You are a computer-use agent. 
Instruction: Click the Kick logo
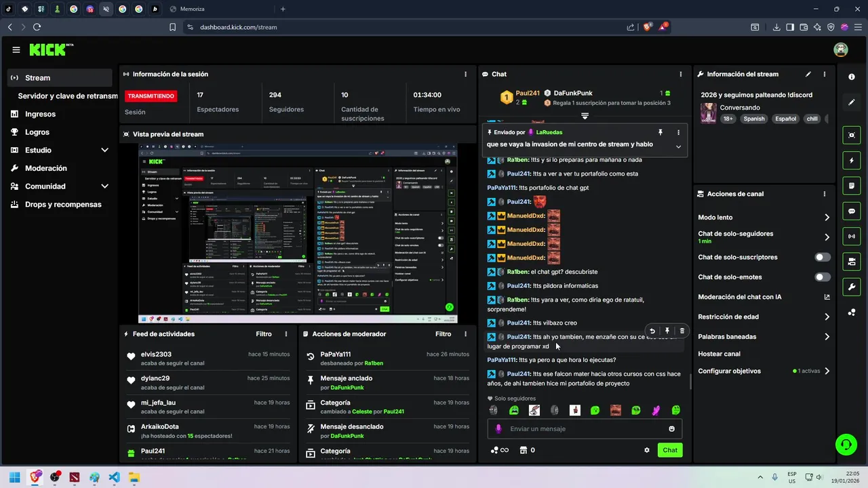click(x=51, y=49)
